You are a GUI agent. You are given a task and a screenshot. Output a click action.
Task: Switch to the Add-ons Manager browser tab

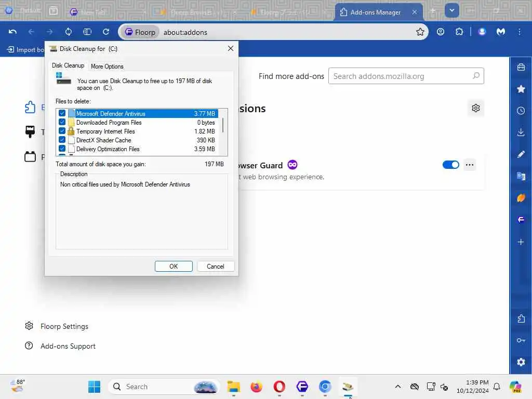[375, 12]
